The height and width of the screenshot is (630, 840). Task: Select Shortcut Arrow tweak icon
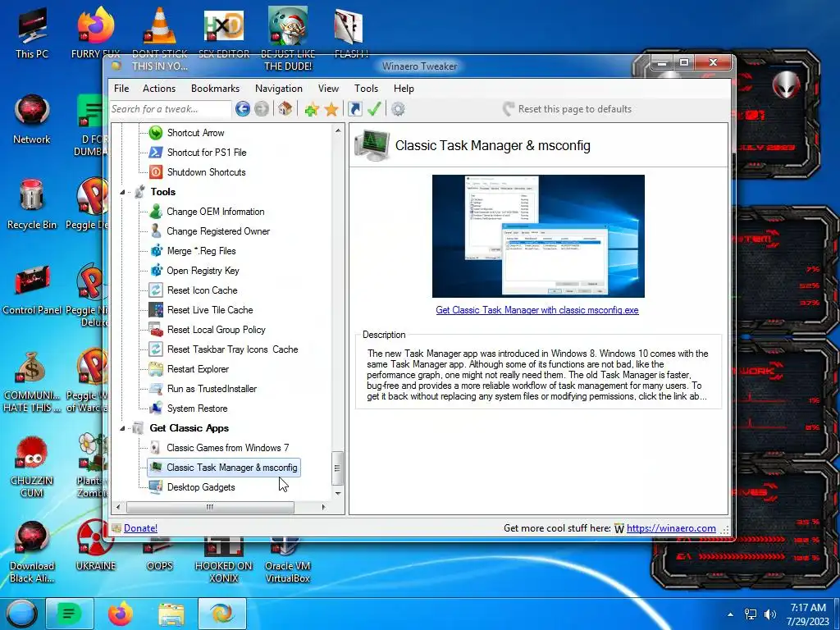(x=155, y=132)
